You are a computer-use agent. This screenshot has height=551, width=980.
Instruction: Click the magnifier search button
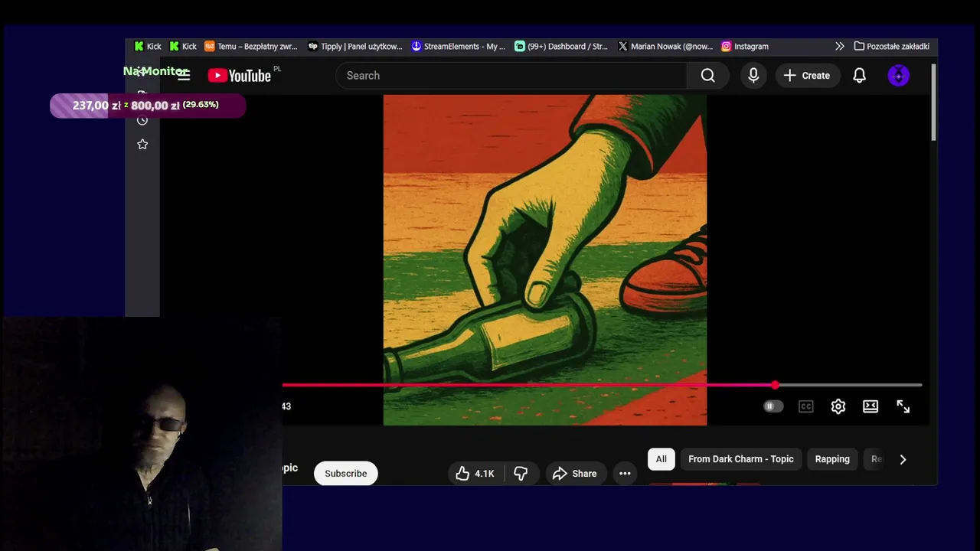pos(707,75)
